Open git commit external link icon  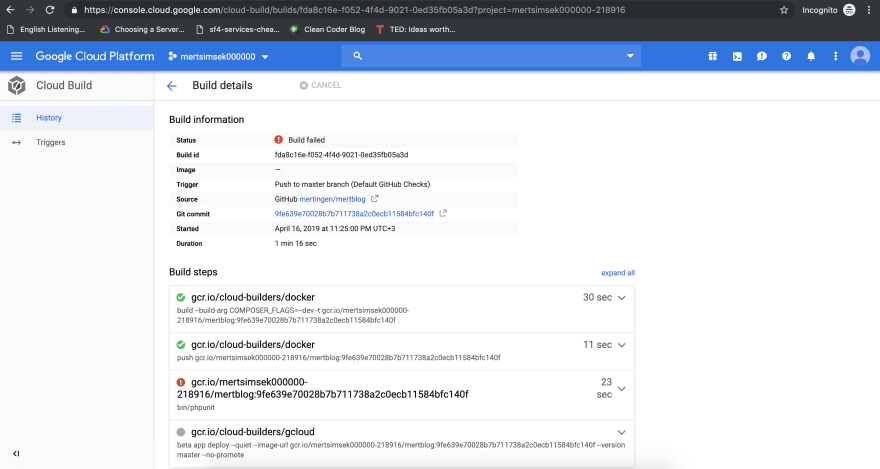click(443, 213)
